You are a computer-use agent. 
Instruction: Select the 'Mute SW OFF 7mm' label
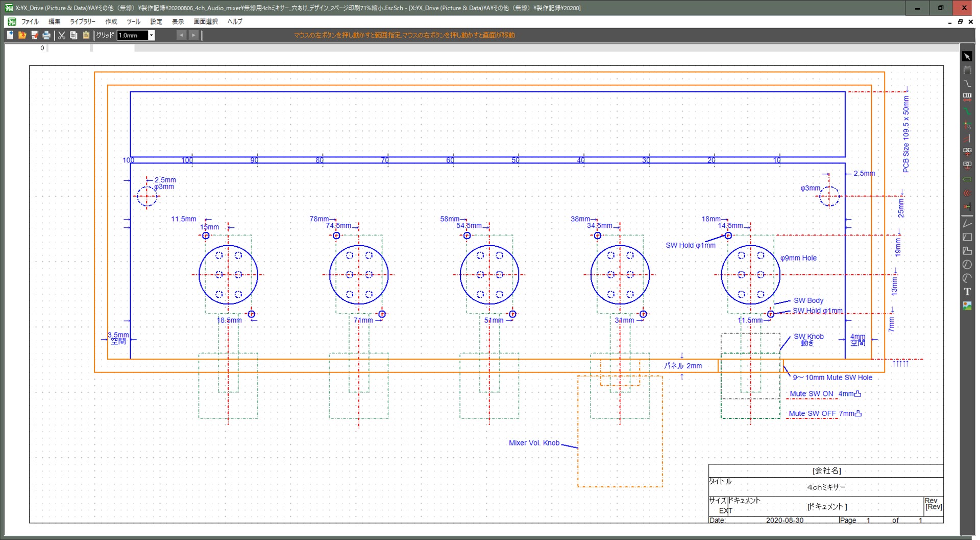pos(825,413)
